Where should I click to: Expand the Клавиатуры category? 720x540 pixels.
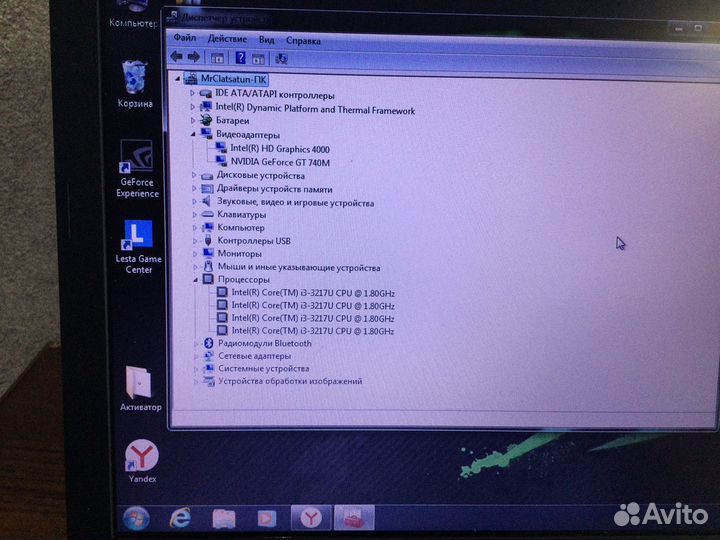(194, 214)
